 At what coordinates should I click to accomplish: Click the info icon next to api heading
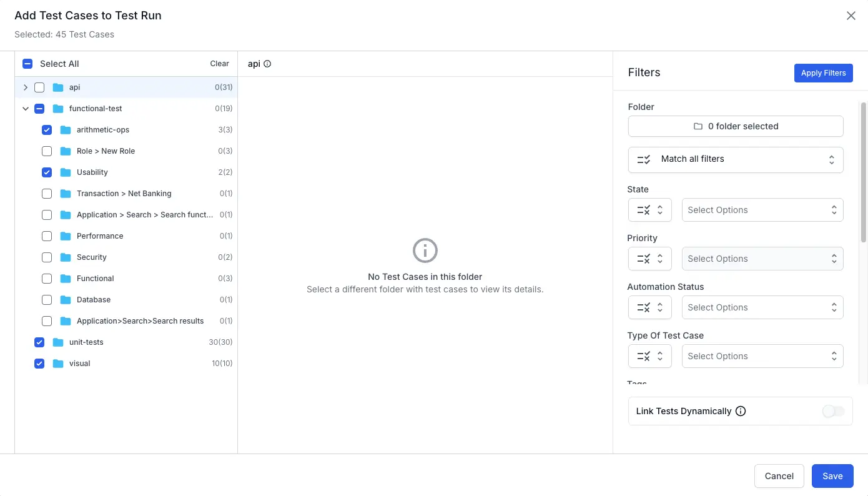pos(267,64)
